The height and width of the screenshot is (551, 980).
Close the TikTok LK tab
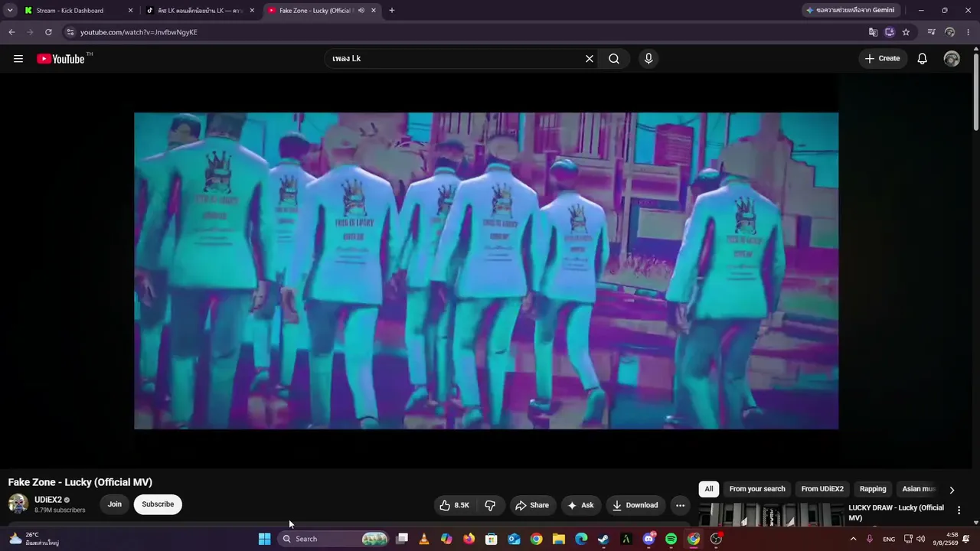(x=252, y=11)
